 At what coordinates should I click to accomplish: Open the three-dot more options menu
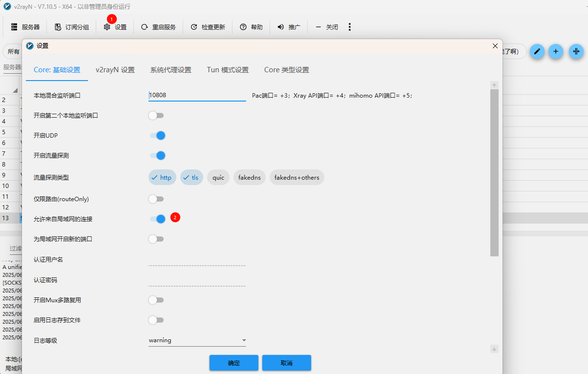pyautogui.click(x=350, y=27)
